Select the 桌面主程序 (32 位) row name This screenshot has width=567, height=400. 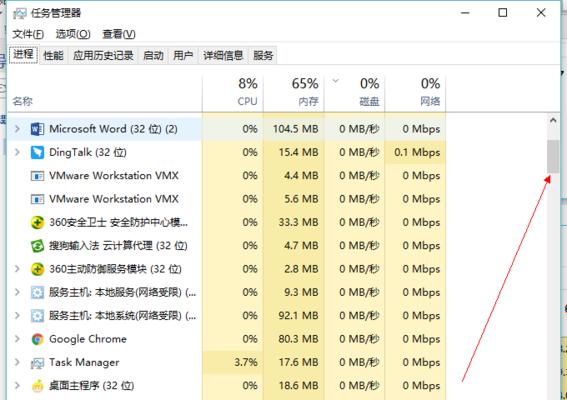tap(91, 386)
